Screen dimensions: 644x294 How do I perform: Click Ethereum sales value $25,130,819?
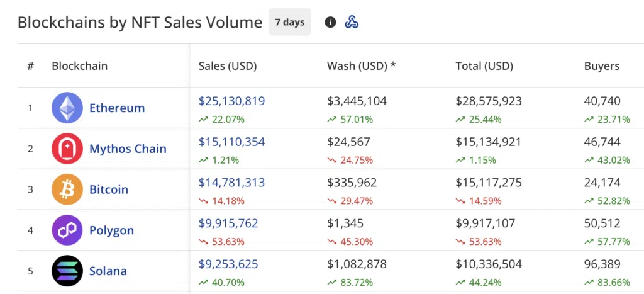tap(231, 101)
